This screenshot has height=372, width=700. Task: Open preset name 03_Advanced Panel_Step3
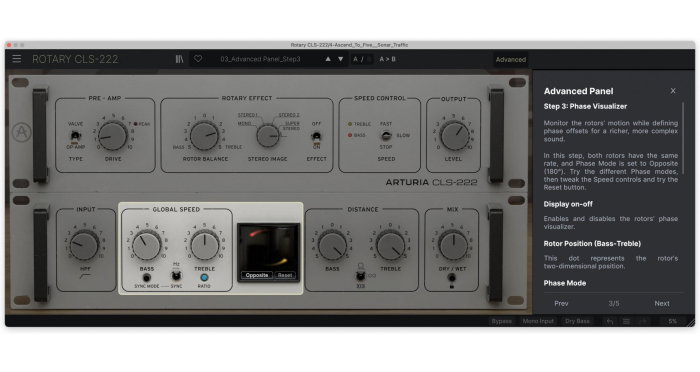click(260, 59)
